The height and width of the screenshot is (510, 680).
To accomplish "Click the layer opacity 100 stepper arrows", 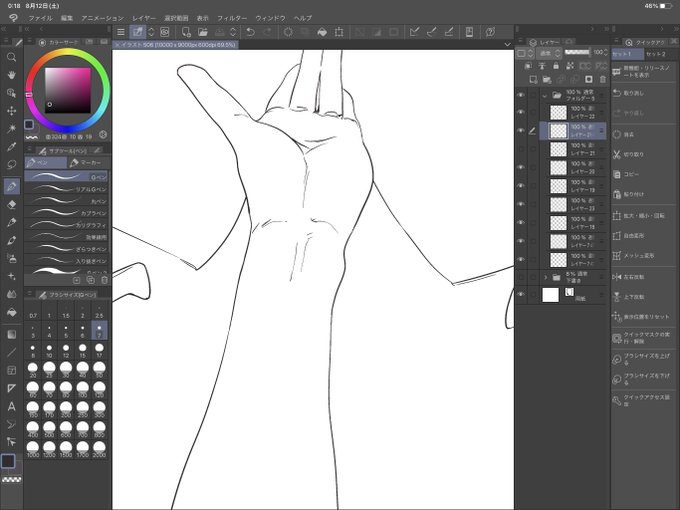I will coord(605,52).
